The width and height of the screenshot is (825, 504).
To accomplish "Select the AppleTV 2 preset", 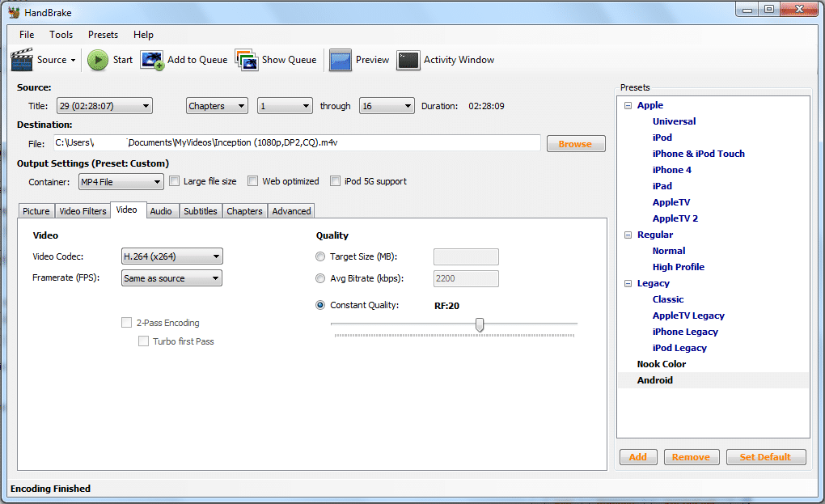I will click(675, 218).
